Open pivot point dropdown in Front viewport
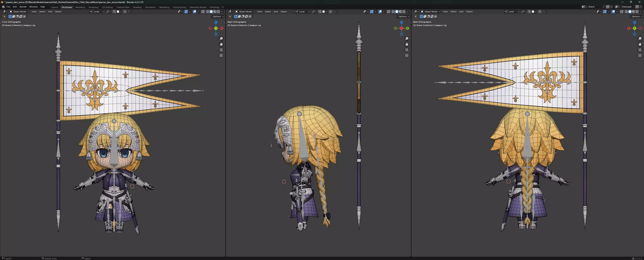Screen dimensions: 644x260 coord(108,11)
